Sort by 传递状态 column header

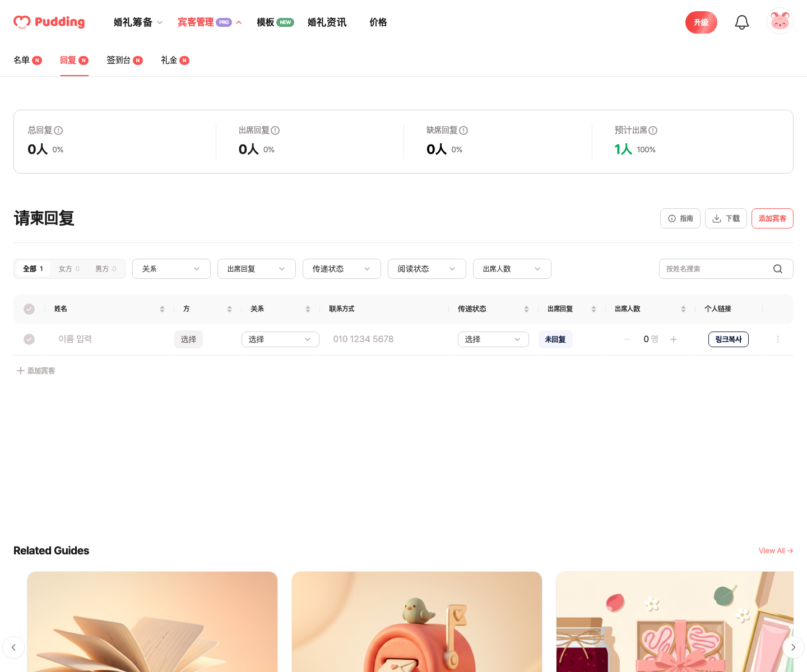pos(526,309)
